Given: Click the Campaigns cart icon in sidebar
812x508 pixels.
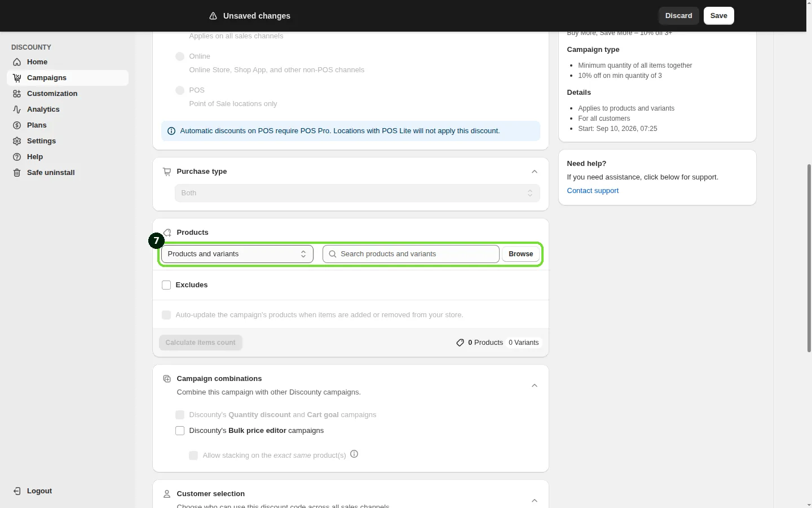Looking at the screenshot, I should point(17,78).
